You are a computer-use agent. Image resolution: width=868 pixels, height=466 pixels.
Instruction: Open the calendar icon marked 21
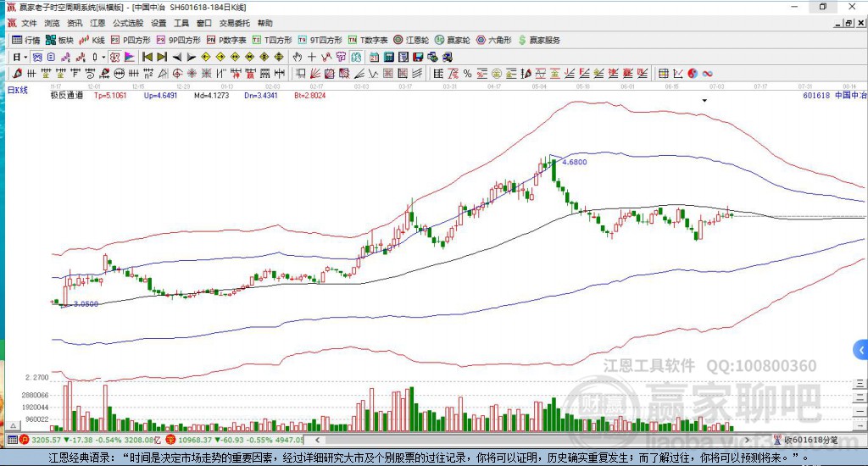pyautogui.click(x=374, y=57)
